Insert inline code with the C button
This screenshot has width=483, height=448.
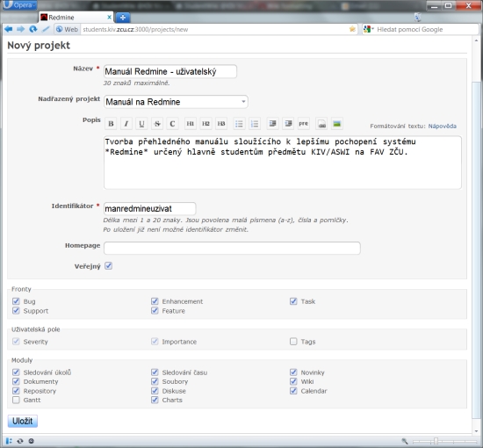pos(172,124)
